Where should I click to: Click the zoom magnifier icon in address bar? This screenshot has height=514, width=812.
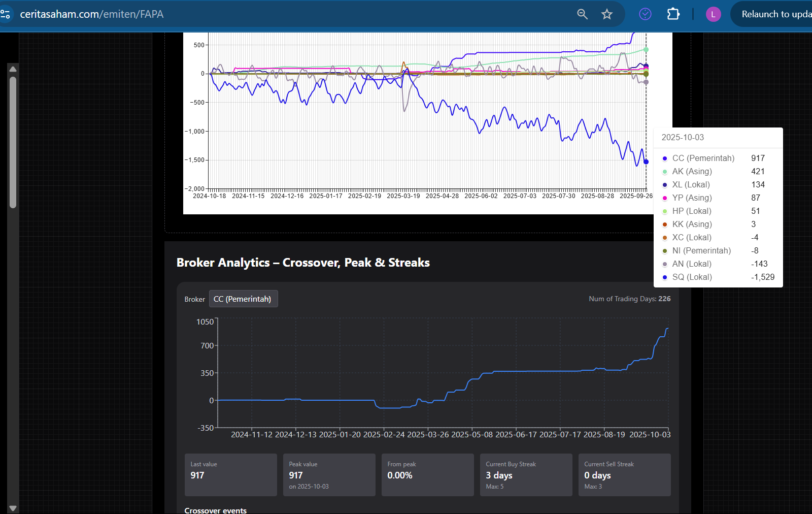tap(582, 14)
